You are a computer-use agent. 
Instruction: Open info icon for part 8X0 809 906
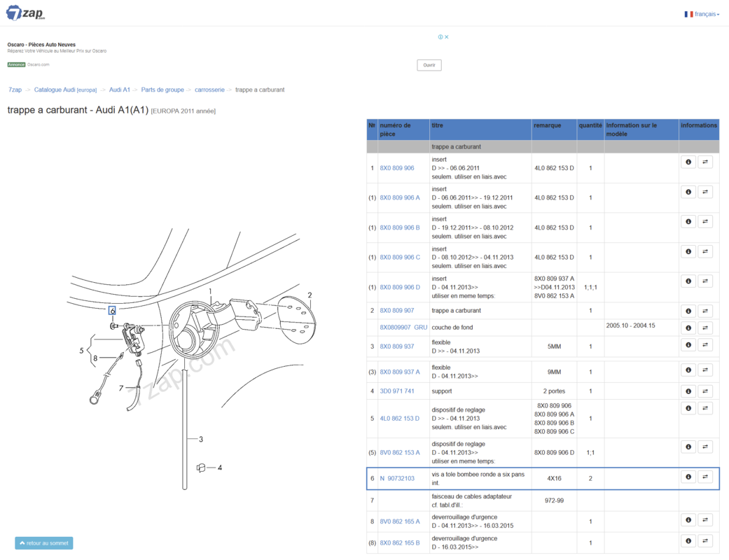[x=688, y=162]
